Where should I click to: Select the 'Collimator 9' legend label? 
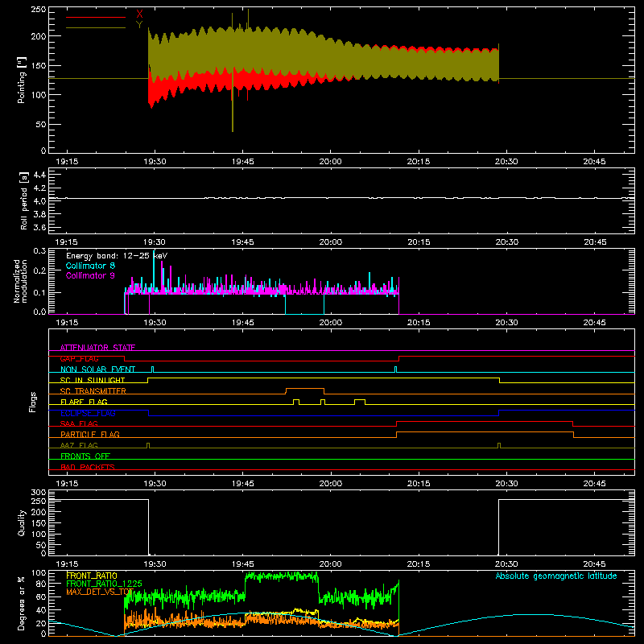[90, 275]
